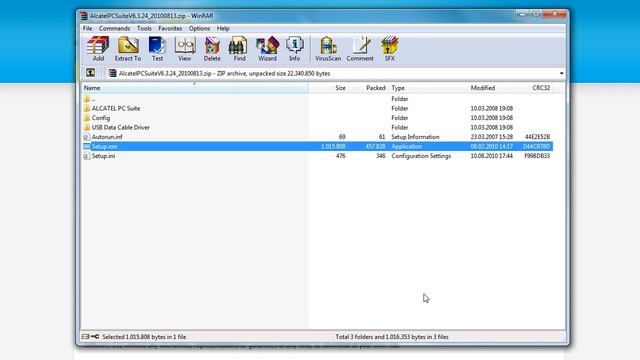Image resolution: width=640 pixels, height=360 pixels.
Task: Select the Config folder name
Action: pyautogui.click(x=101, y=118)
